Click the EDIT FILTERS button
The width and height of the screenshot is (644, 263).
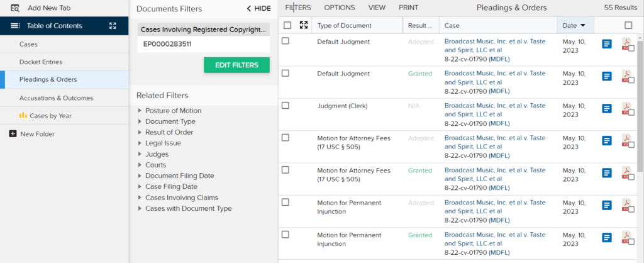pos(236,65)
